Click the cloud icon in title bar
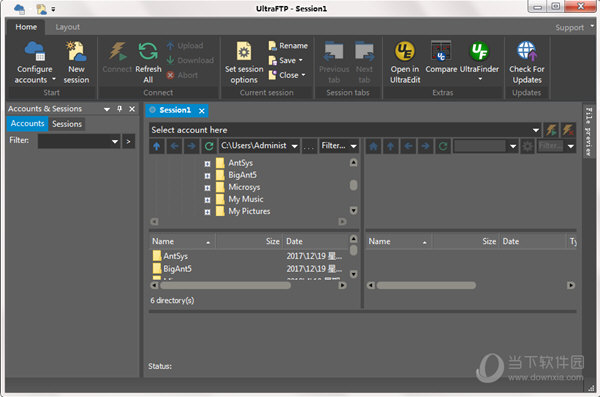This screenshot has height=397, width=600. coord(20,8)
